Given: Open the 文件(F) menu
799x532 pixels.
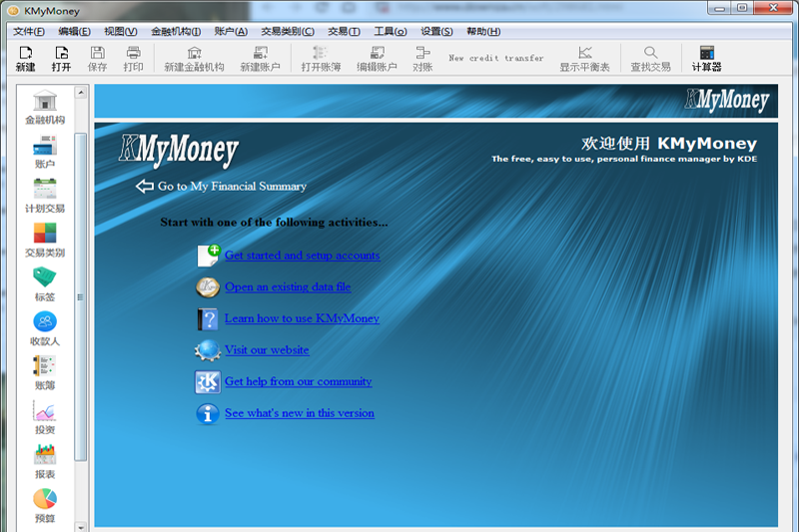Looking at the screenshot, I should 31,31.
